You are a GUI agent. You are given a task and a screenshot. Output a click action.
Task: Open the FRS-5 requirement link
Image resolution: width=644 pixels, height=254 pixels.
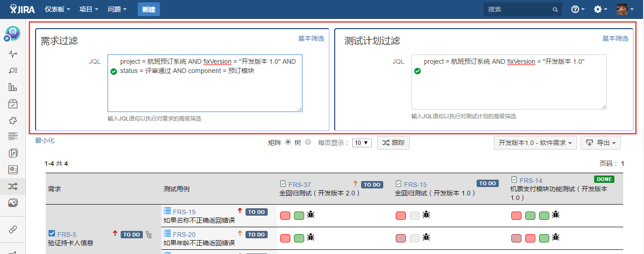pos(67,235)
